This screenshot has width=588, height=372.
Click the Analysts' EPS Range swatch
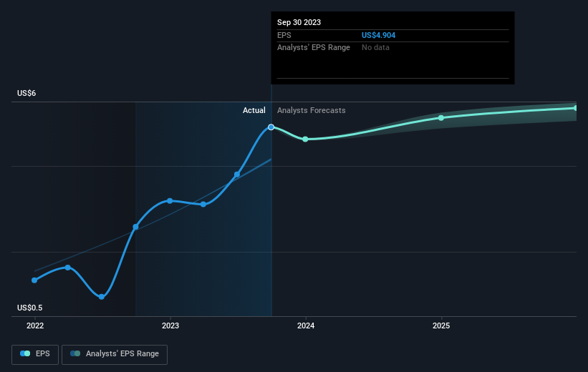(75, 353)
